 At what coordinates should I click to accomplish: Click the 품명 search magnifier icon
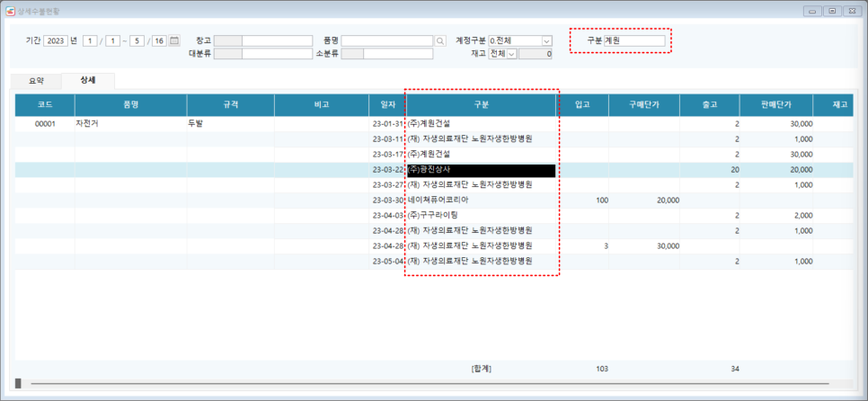point(440,40)
